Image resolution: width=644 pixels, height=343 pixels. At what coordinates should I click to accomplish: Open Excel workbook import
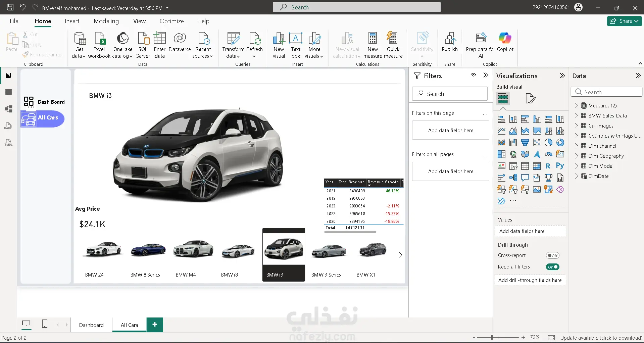coord(99,45)
